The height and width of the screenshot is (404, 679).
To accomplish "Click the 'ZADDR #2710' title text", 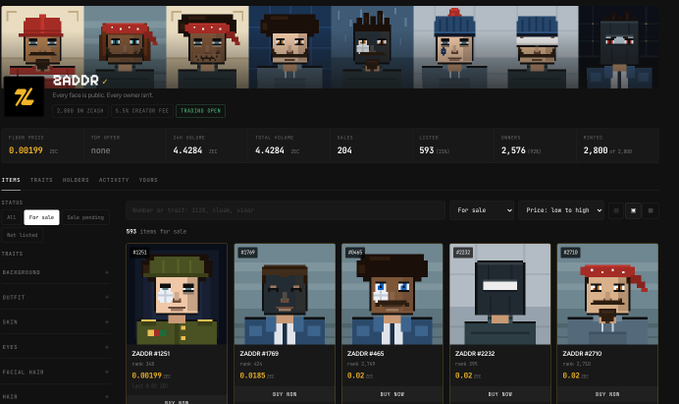I will pos(582,354).
